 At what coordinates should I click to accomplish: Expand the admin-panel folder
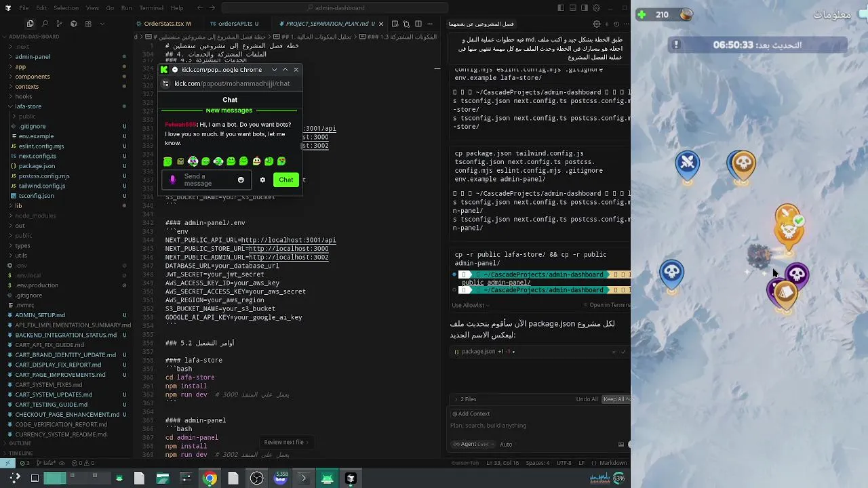click(x=33, y=57)
